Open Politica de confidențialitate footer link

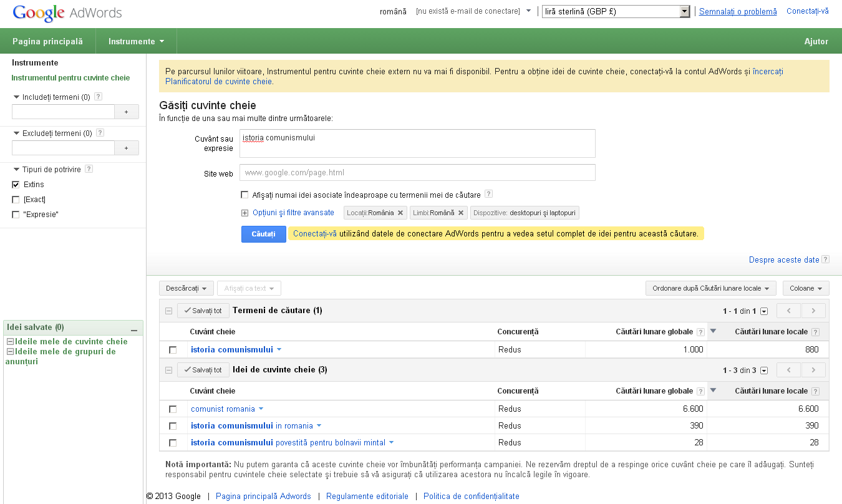point(472,497)
